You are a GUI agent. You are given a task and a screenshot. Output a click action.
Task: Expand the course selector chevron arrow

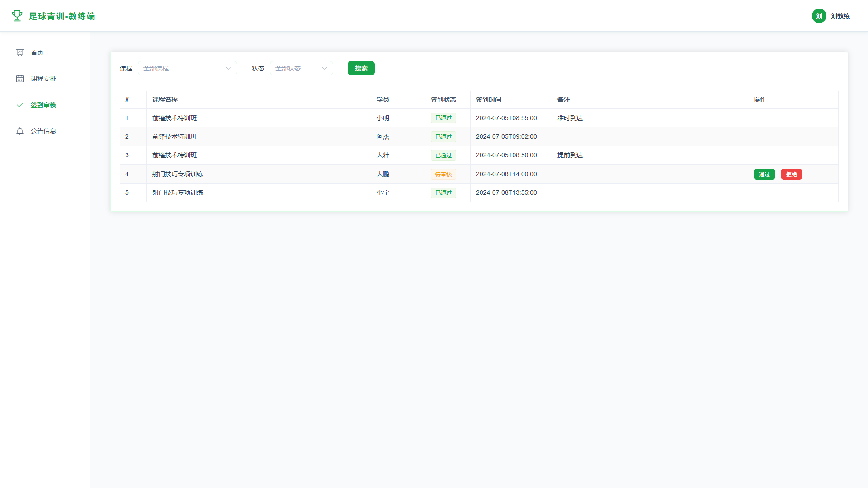229,68
